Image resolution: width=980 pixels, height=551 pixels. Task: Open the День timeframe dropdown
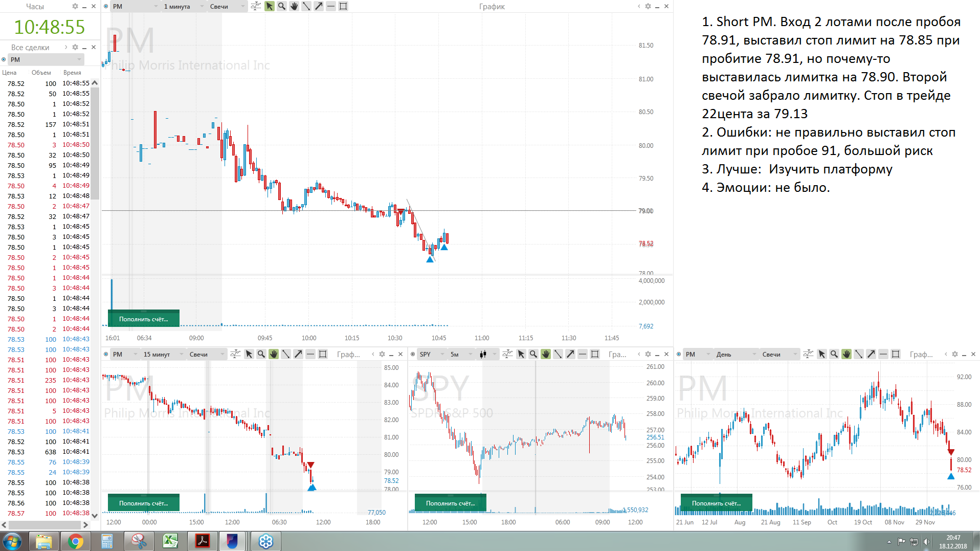736,354
